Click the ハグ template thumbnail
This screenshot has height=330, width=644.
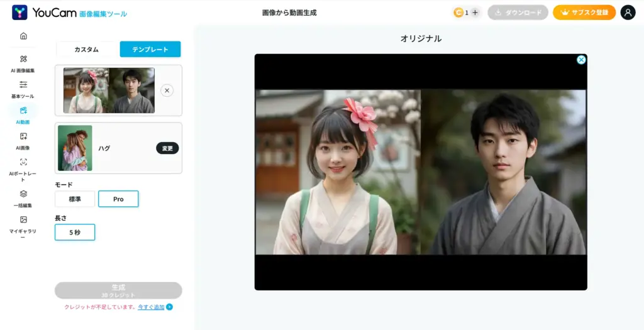75,148
